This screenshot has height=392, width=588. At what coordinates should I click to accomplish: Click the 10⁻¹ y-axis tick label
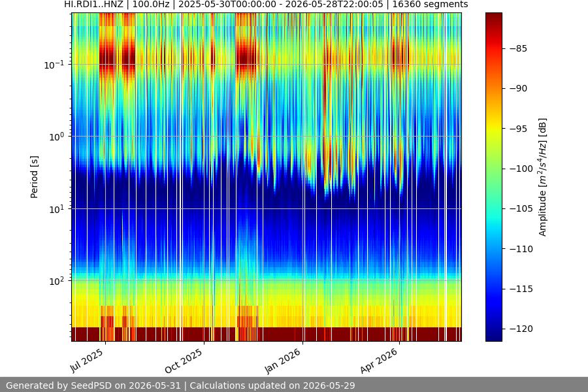tap(54, 65)
